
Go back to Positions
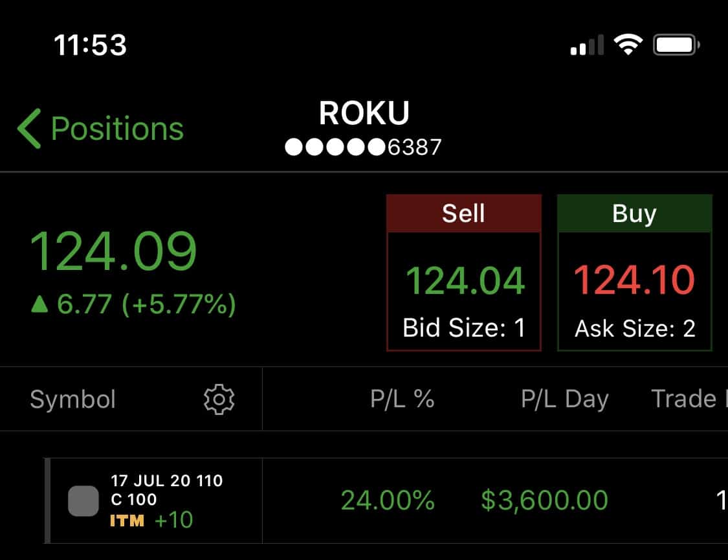coord(101,129)
